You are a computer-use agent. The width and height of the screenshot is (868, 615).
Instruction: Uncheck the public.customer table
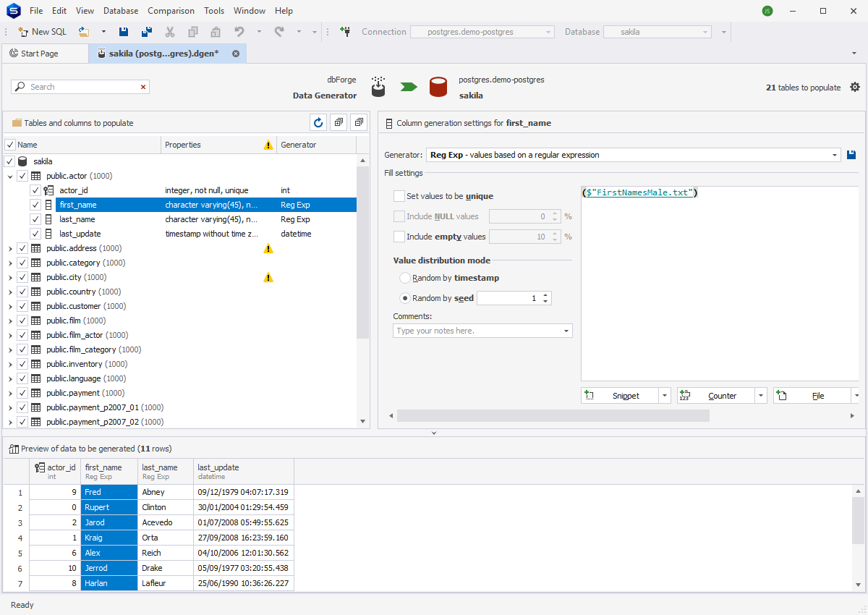(22, 306)
